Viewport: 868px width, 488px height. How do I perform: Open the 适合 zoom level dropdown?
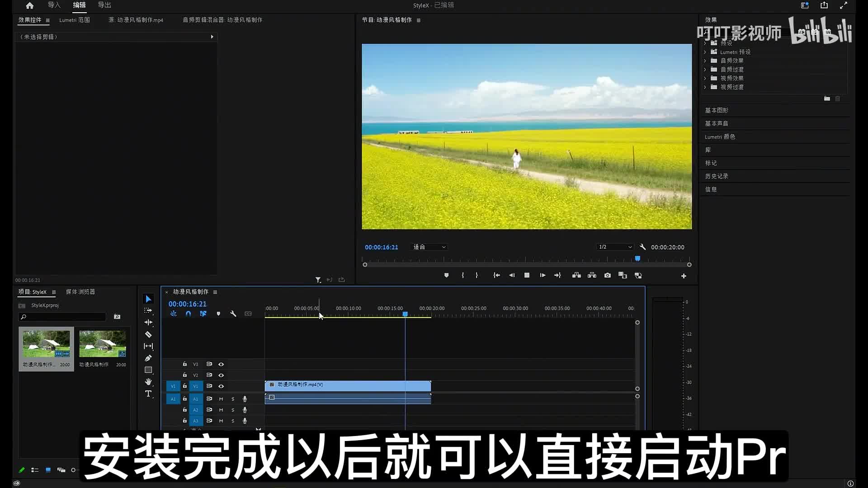(x=429, y=247)
